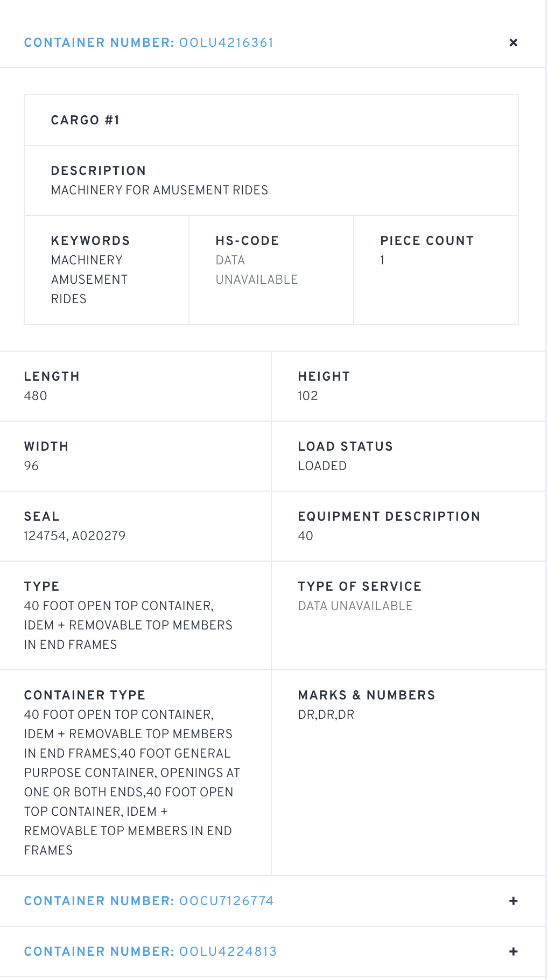Click the Machinery for Amusement Rides description
The height and width of the screenshot is (980, 548).
click(159, 190)
